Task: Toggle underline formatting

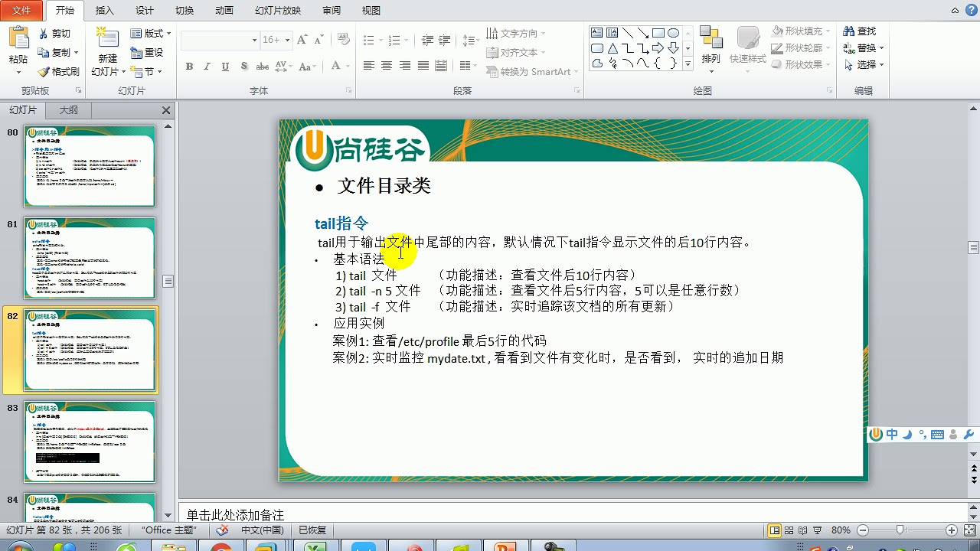Action: [x=225, y=67]
